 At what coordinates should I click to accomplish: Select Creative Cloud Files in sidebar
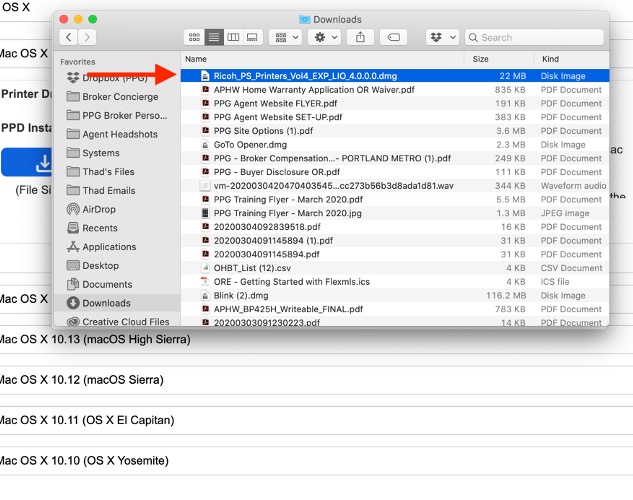click(x=118, y=322)
